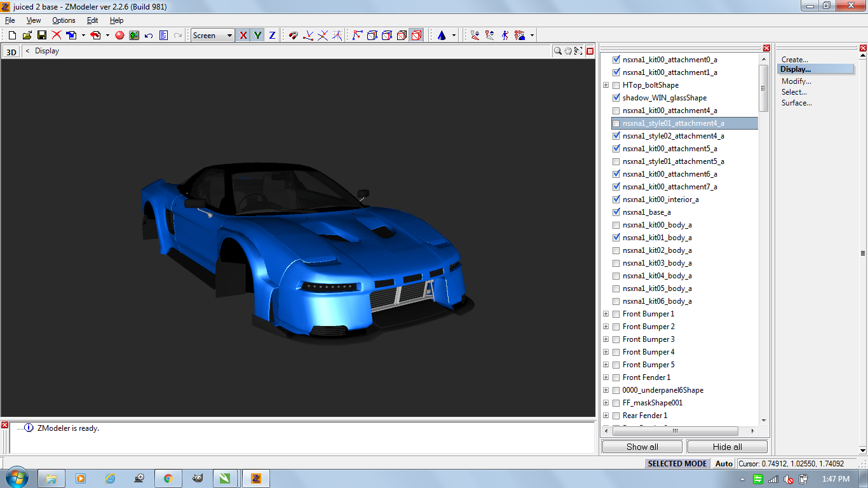The image size is (868, 488).
Task: Toggle the X axis button
Action: point(243,36)
